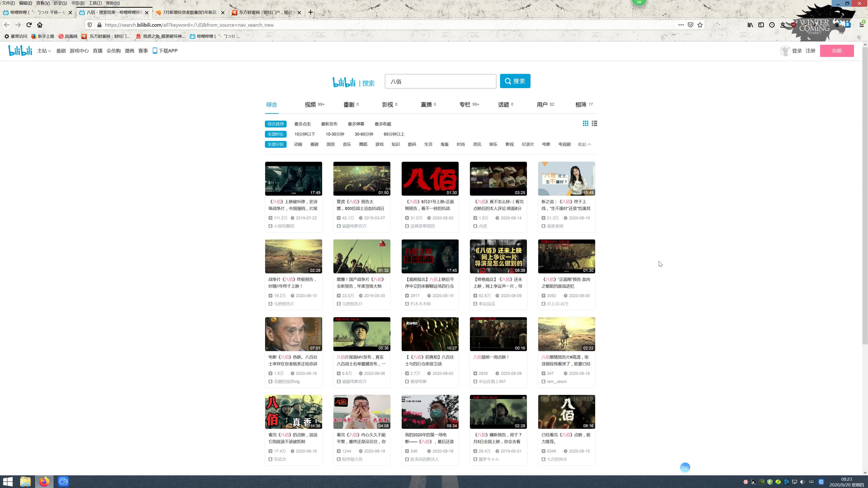Viewport: 868px width, 488px height.
Task: Open 会员购 navigation link
Action: pyautogui.click(x=113, y=51)
